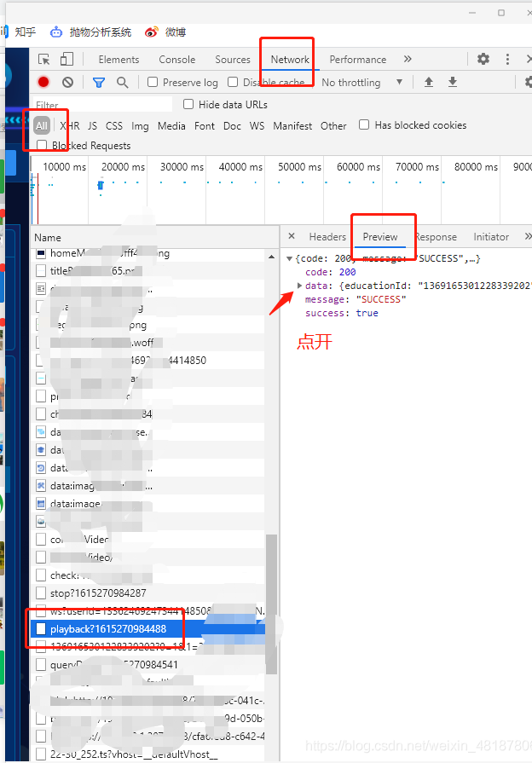Enable Preserve log checkbox
The height and width of the screenshot is (763, 532).
153,82
